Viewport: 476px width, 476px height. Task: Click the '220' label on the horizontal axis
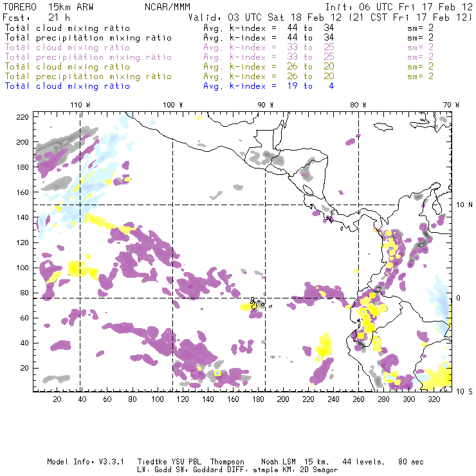tap(308, 399)
